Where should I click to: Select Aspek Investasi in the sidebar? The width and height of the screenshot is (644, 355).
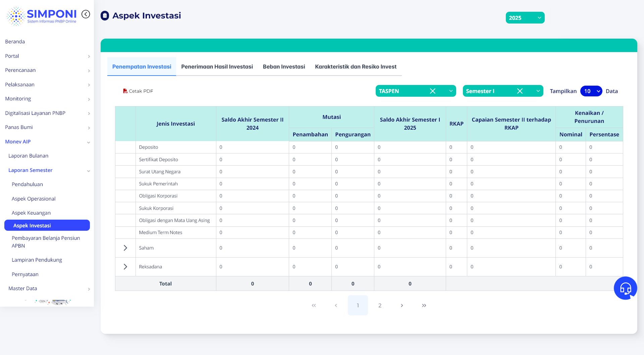click(x=47, y=225)
